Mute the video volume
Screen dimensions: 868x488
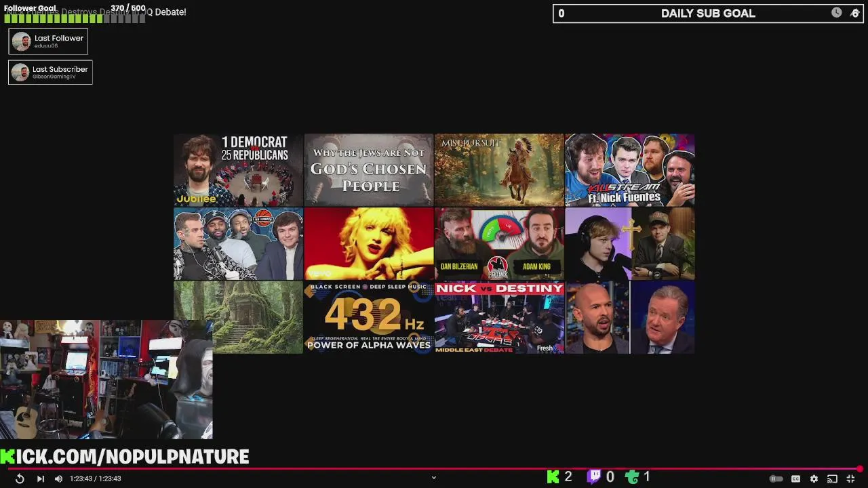point(58,479)
